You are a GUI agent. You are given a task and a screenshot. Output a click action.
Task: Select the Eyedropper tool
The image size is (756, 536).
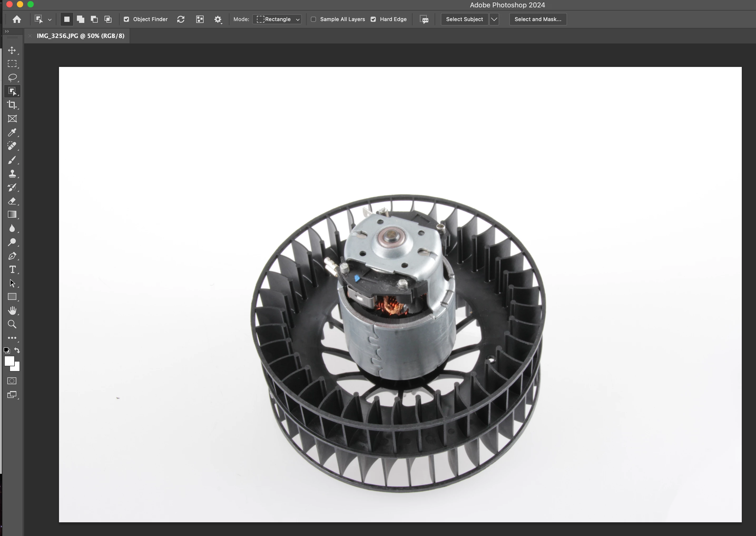click(12, 133)
